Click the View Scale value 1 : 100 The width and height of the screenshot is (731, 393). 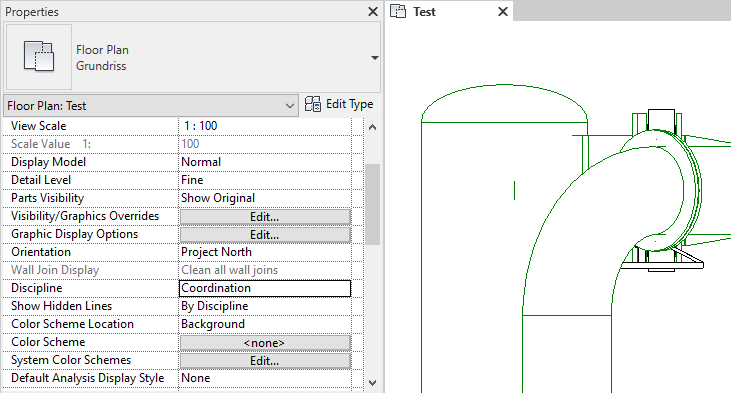click(x=265, y=126)
